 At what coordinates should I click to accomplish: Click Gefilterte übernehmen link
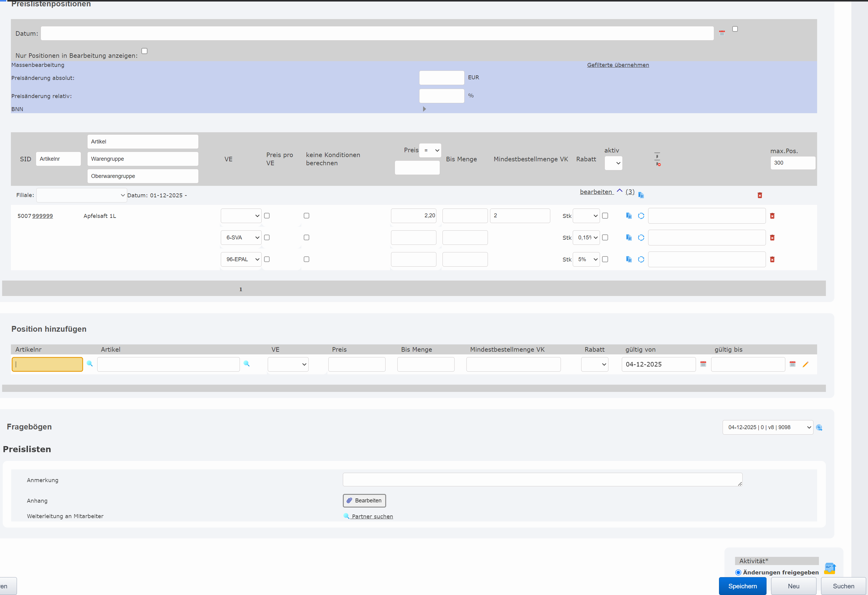[618, 65]
